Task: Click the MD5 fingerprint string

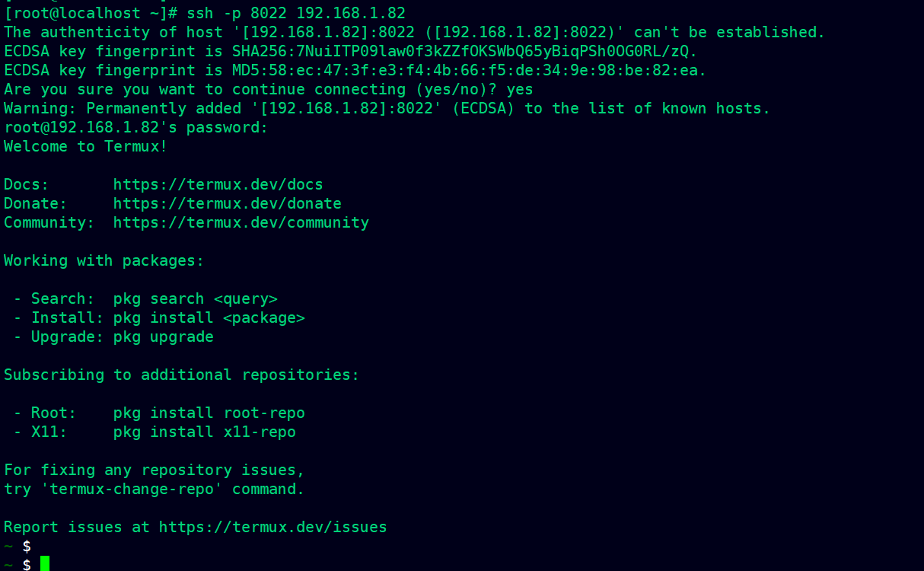Action: click(469, 70)
